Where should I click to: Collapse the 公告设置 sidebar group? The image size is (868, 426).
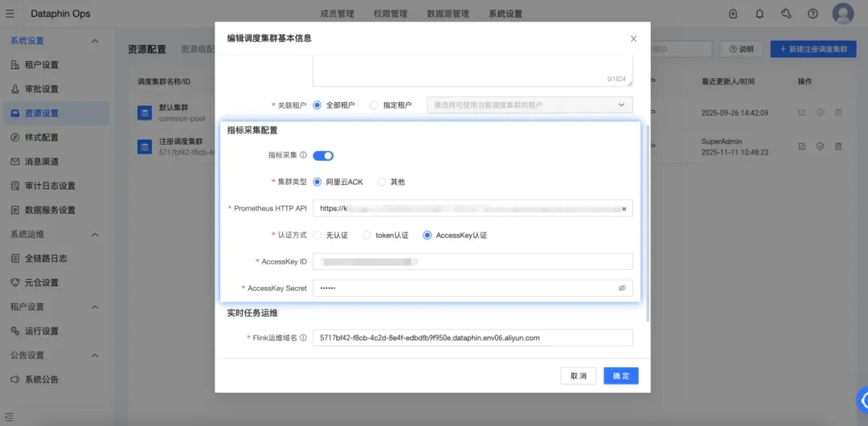tap(95, 355)
